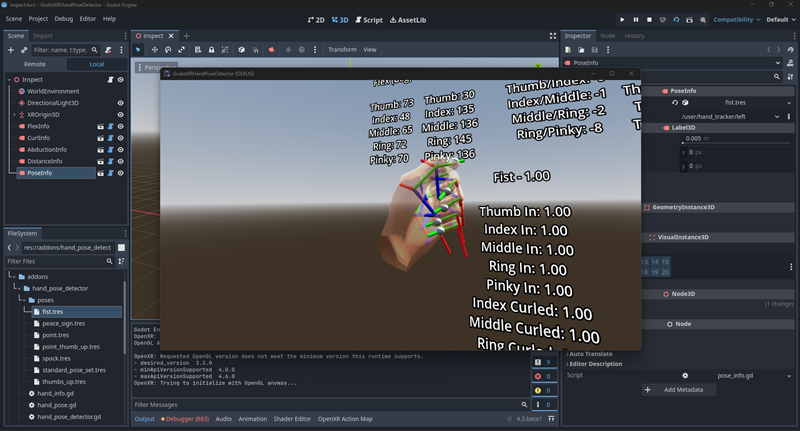The height and width of the screenshot is (431, 800).
Task: Toggle DistanceInfo node visibility eye
Action: click(120, 161)
